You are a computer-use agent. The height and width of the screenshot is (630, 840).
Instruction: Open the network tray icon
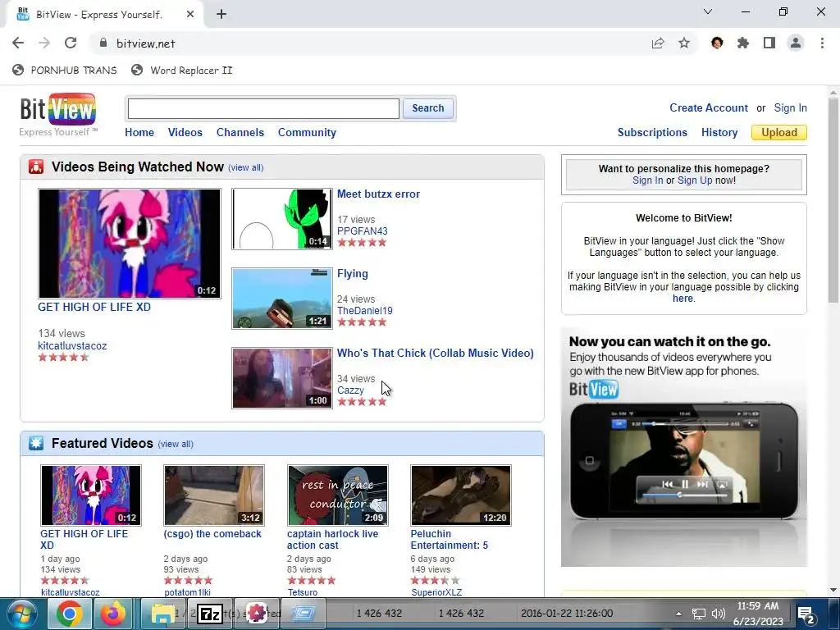699,614
